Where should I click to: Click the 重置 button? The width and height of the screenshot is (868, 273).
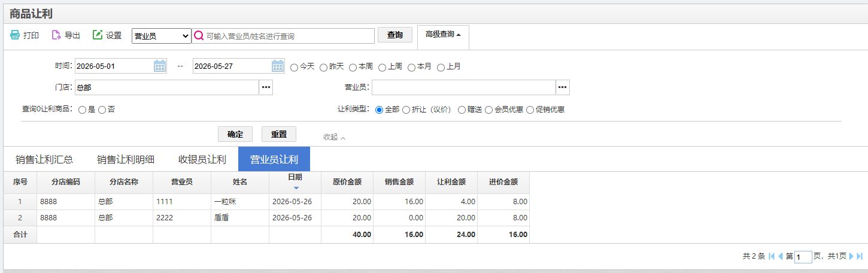coord(279,134)
